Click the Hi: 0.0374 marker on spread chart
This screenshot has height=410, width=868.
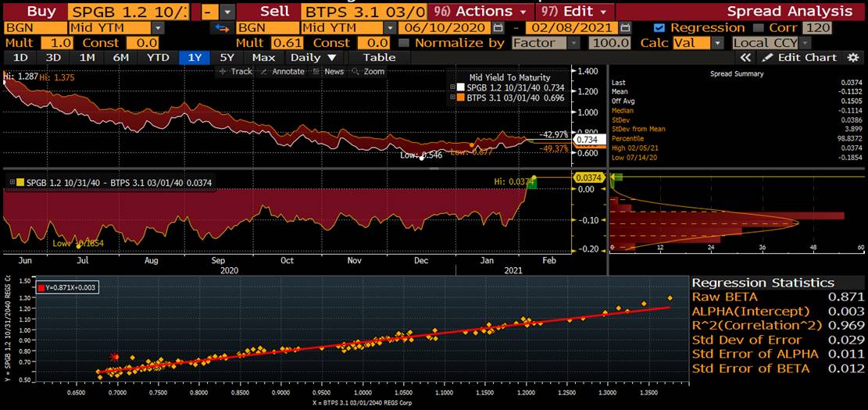click(534, 177)
